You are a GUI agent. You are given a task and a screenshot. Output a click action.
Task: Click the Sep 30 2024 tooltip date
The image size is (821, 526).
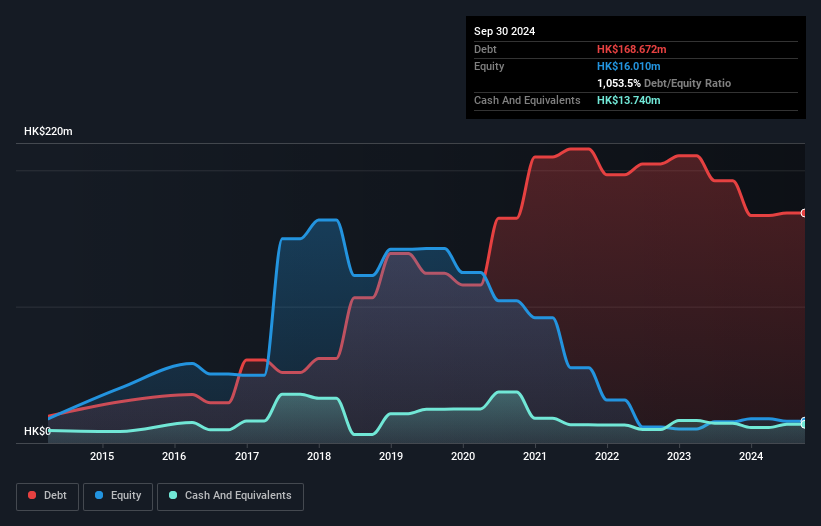504,31
